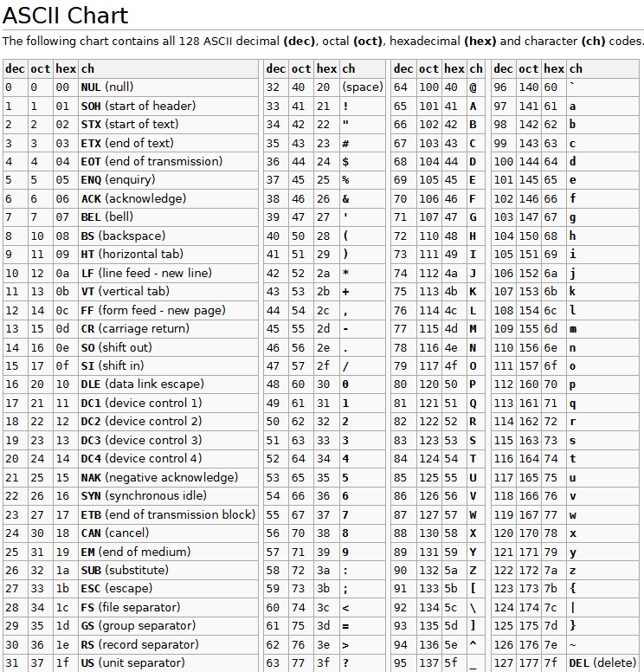Screen dimensions: 644x672
Task: Select the "^" character cell
Action: [x=475, y=644]
